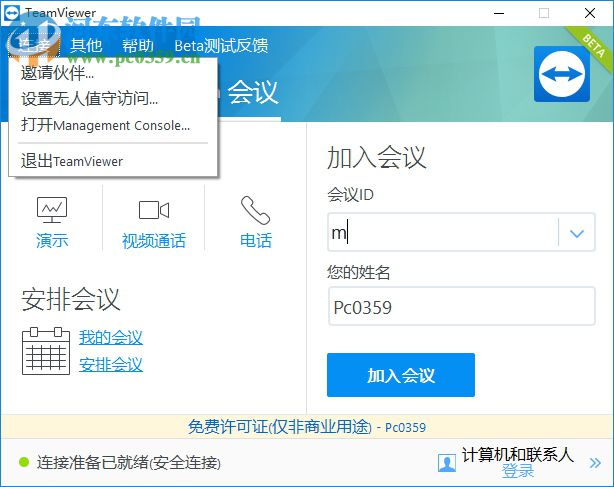
Task: Minimize the TeamViewer window
Action: coord(499,13)
